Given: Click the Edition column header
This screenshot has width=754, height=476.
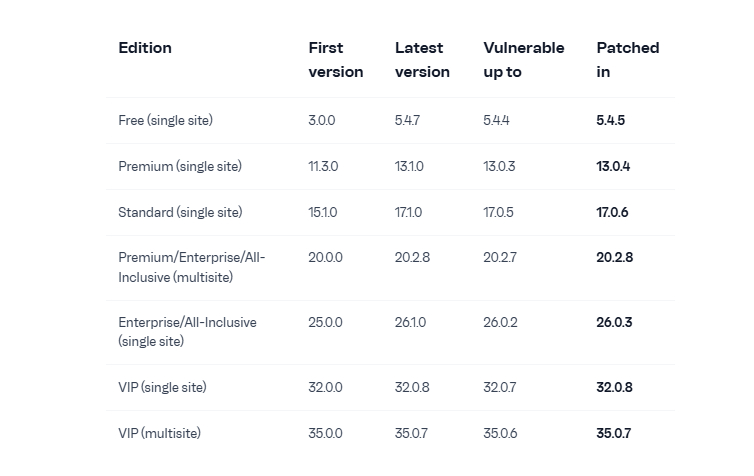Looking at the screenshot, I should 145,48.
